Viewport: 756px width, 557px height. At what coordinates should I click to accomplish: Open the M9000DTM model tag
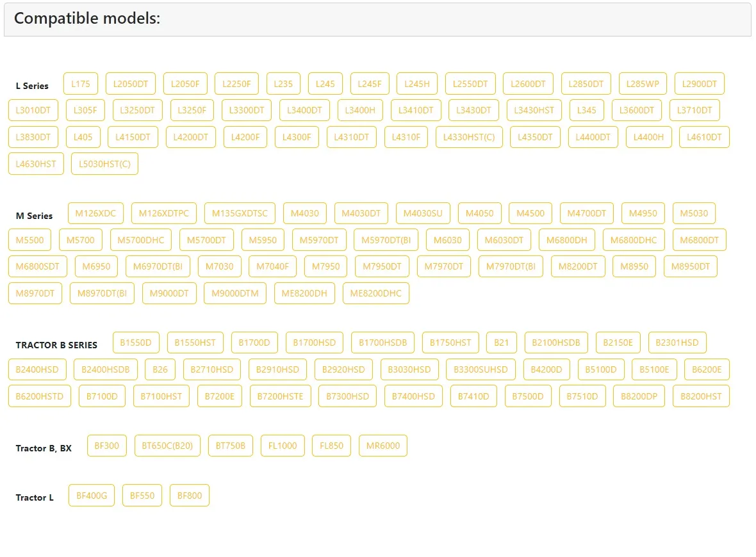235,293
